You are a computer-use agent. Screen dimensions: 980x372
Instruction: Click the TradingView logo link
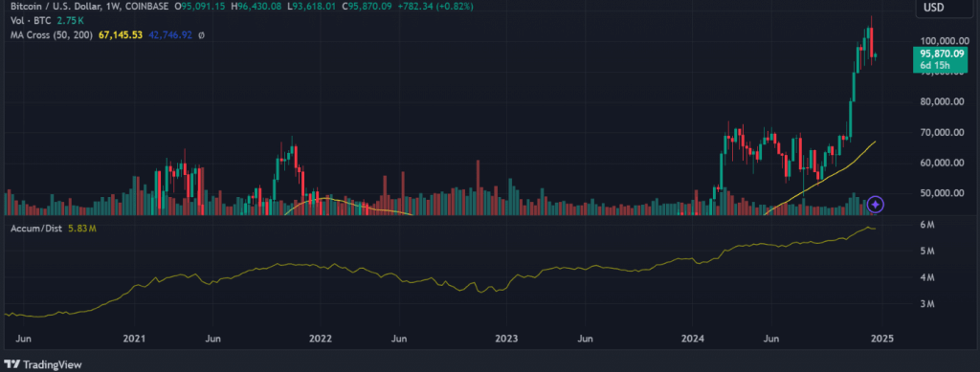tap(42, 364)
